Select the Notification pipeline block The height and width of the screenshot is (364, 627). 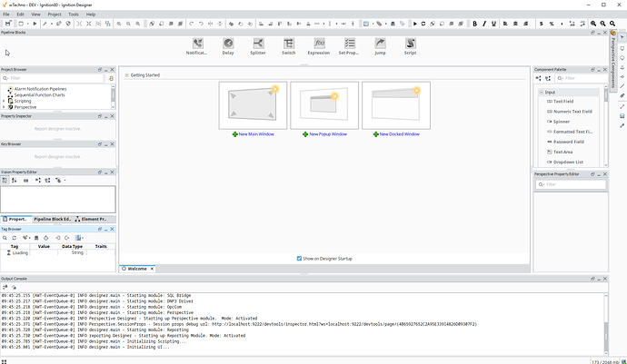[x=197, y=46]
